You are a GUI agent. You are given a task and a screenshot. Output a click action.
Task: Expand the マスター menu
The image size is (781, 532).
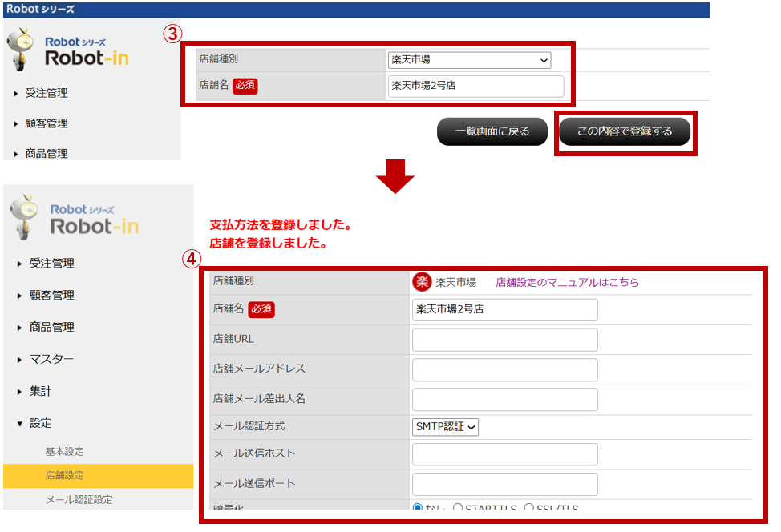51,359
